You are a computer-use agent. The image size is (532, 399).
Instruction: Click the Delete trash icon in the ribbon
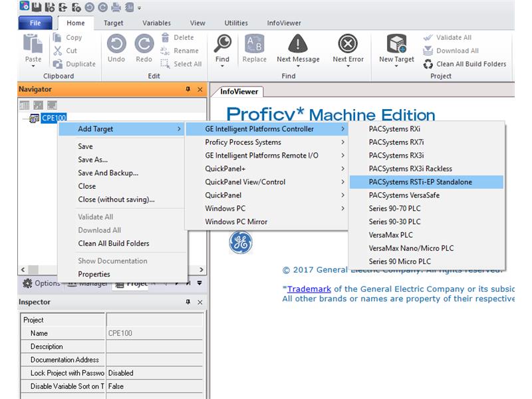(x=165, y=37)
